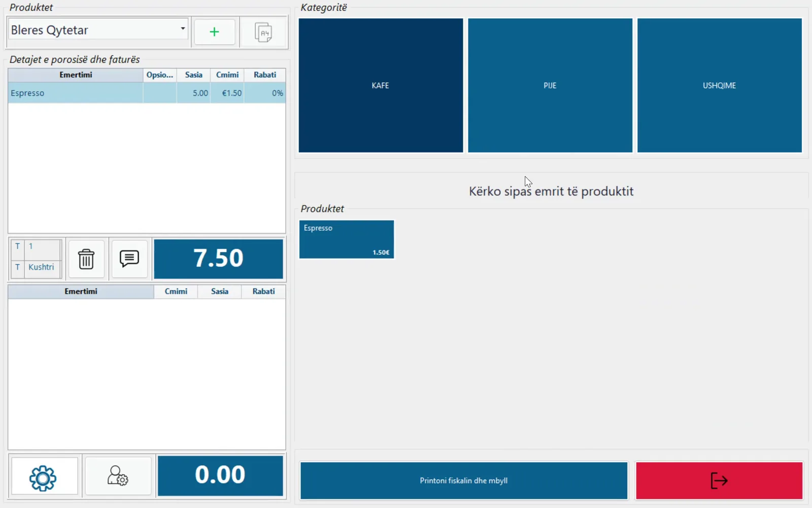Image resolution: width=812 pixels, height=508 pixels.
Task: Open user settings person-gear icon
Action: (x=118, y=477)
